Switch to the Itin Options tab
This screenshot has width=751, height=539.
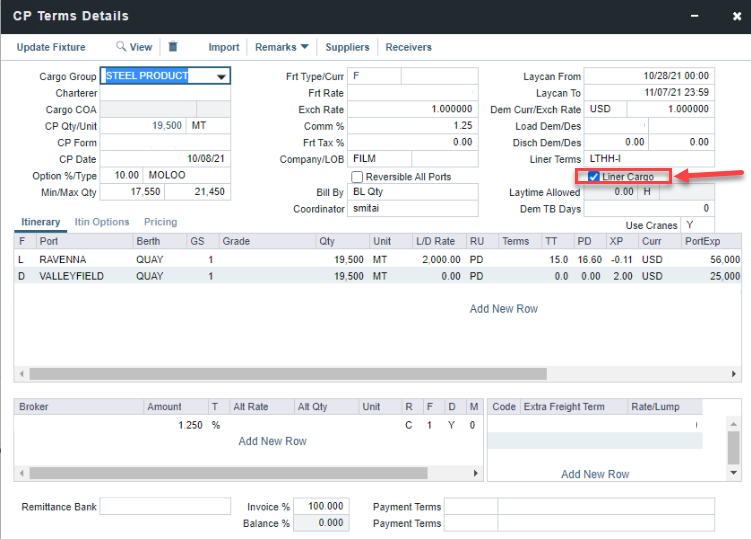pyautogui.click(x=104, y=222)
